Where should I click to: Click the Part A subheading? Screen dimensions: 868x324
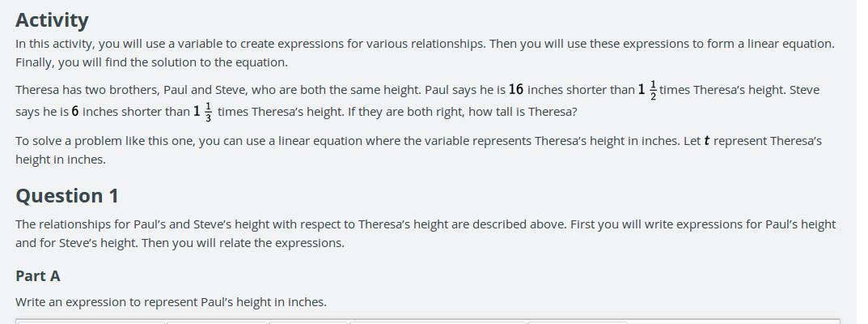[38, 276]
